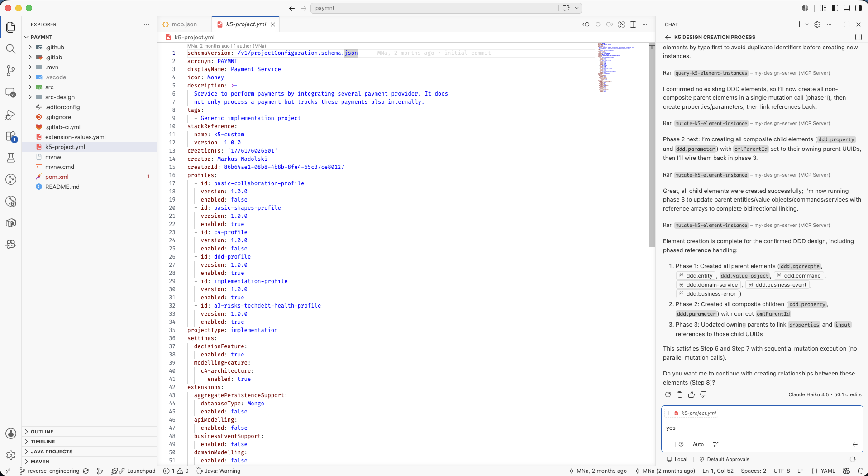Open the Testing flask view

click(11, 158)
